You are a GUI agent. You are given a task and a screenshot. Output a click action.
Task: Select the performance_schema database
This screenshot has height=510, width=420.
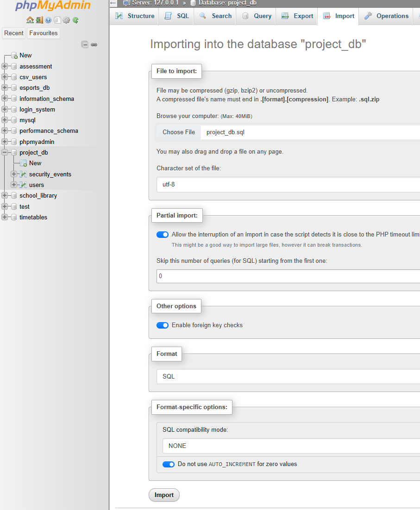[x=49, y=131]
